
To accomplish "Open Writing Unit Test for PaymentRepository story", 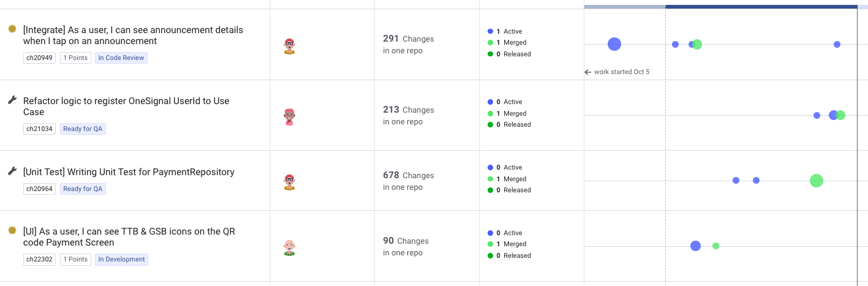I will (129, 172).
